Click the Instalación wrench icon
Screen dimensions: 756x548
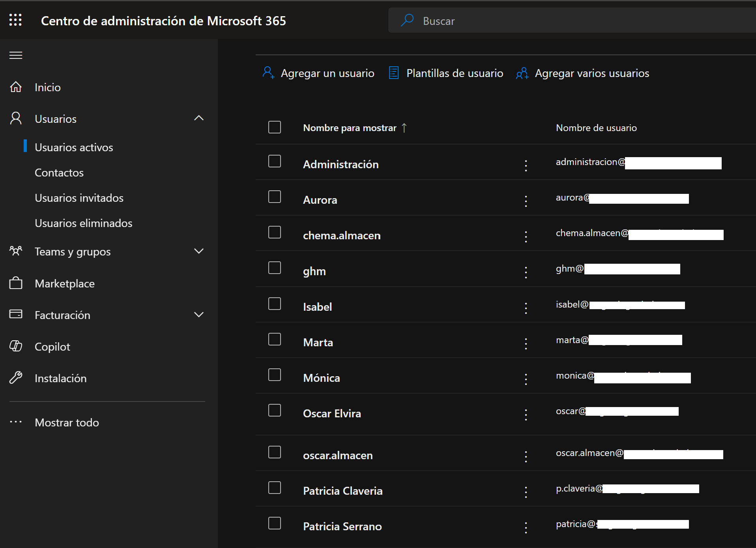(x=16, y=378)
